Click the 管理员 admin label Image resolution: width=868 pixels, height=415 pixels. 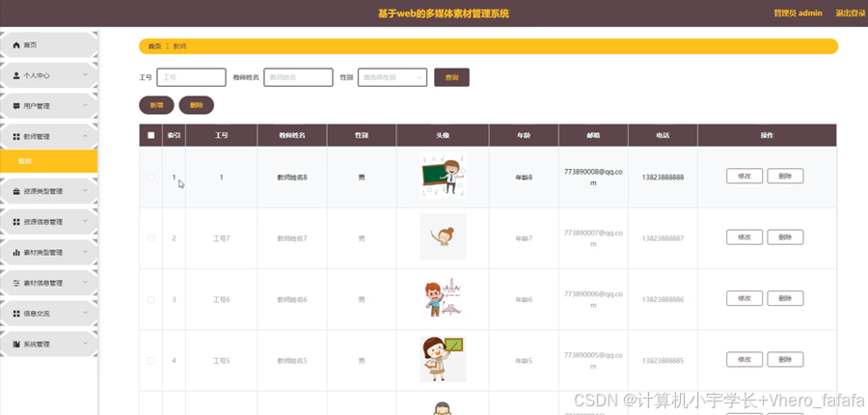[x=798, y=14]
